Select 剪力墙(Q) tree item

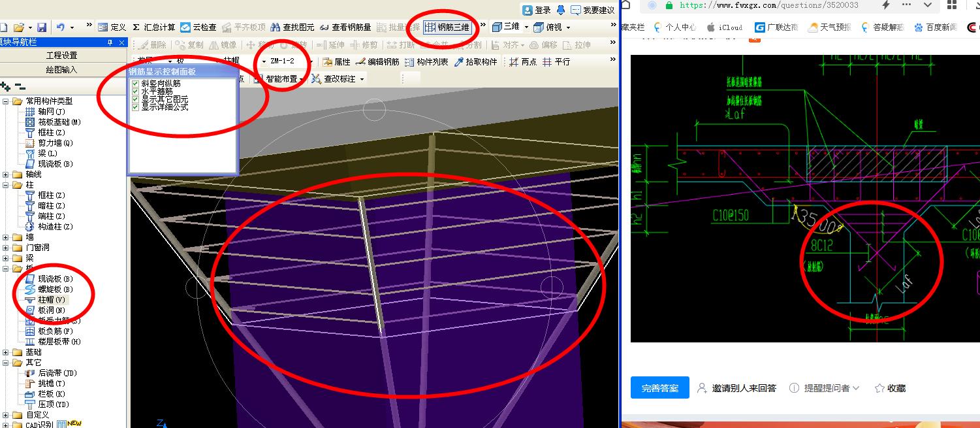49,143
